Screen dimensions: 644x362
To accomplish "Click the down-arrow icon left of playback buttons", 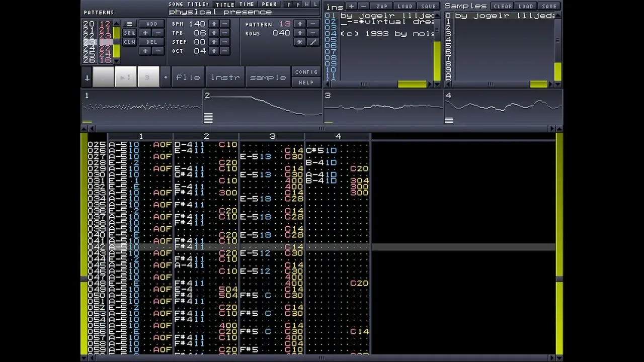I will (x=87, y=78).
